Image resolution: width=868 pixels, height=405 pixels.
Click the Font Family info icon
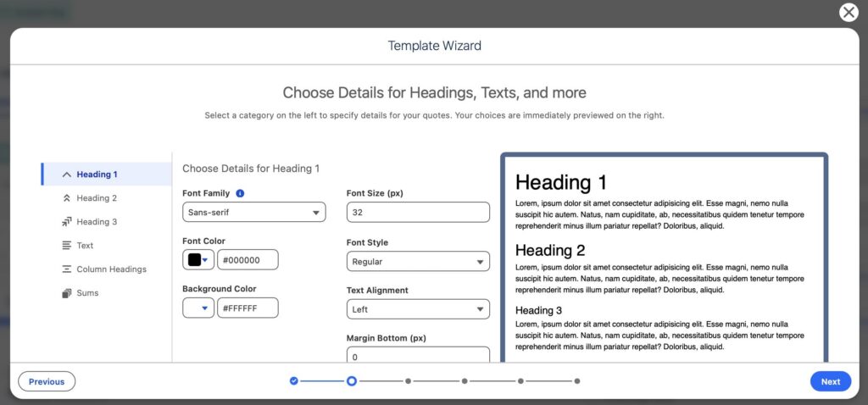coord(240,194)
